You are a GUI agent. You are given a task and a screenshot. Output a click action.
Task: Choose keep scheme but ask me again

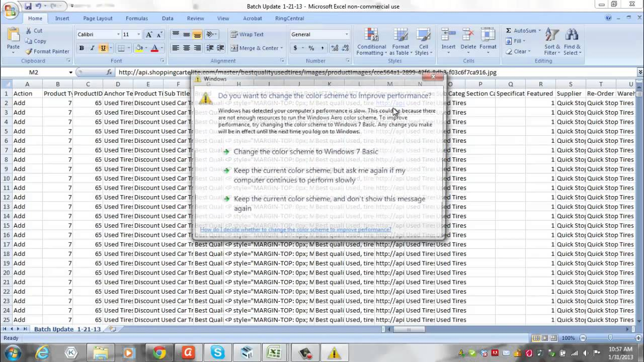tap(319, 175)
